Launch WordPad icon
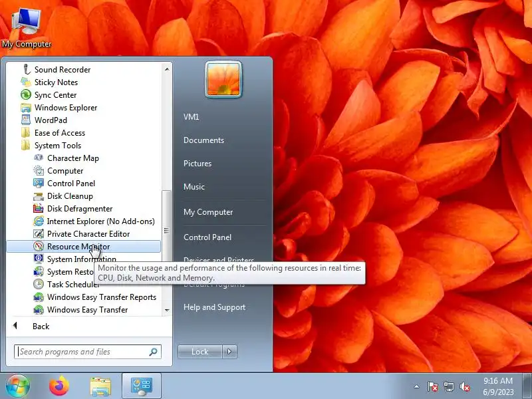The height and width of the screenshot is (399, 532). click(26, 120)
